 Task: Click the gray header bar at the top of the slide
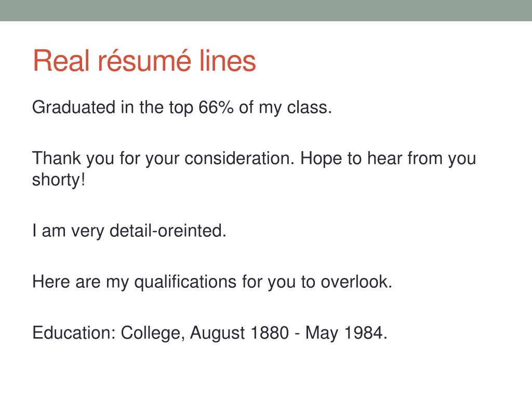click(266, 10)
